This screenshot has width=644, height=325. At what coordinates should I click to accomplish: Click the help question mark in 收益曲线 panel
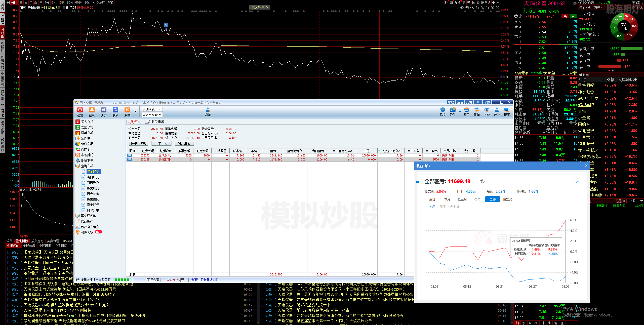tap(576, 181)
